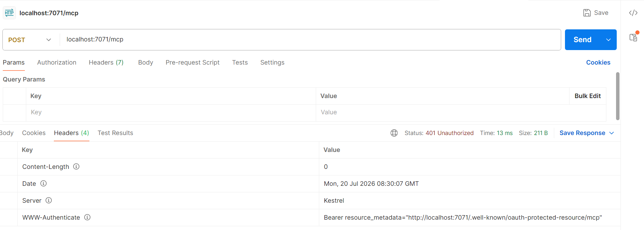Viewport: 644px width, 230px height.
Task: Click the WWW-Authenticate header key
Action: (x=51, y=218)
